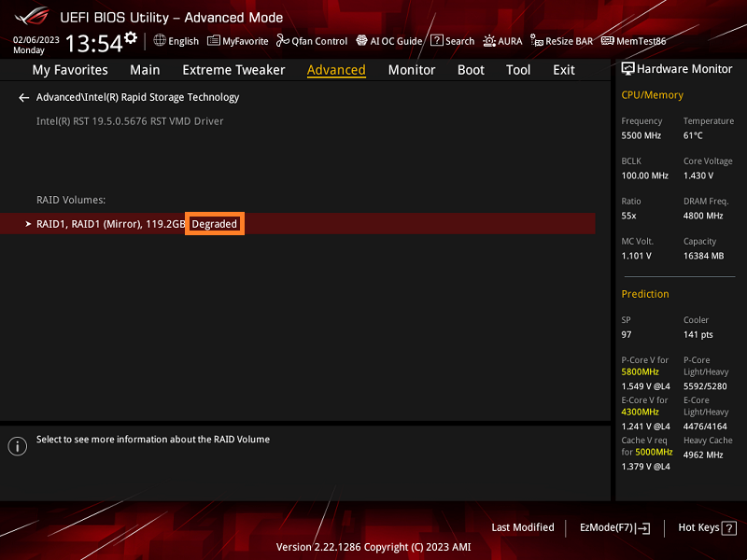Image resolution: width=747 pixels, height=560 pixels.
Task: Click the 02/06/2023 date text
Action: 36,40
